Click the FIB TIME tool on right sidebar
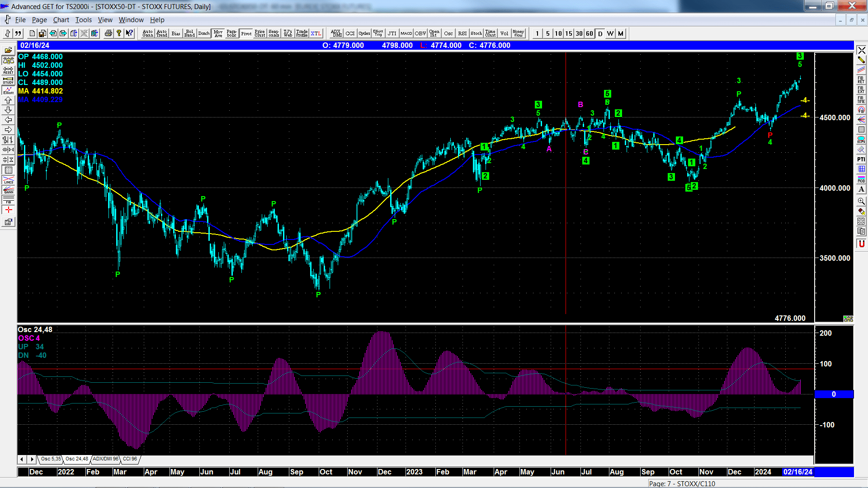868x488 pixels. click(x=861, y=100)
